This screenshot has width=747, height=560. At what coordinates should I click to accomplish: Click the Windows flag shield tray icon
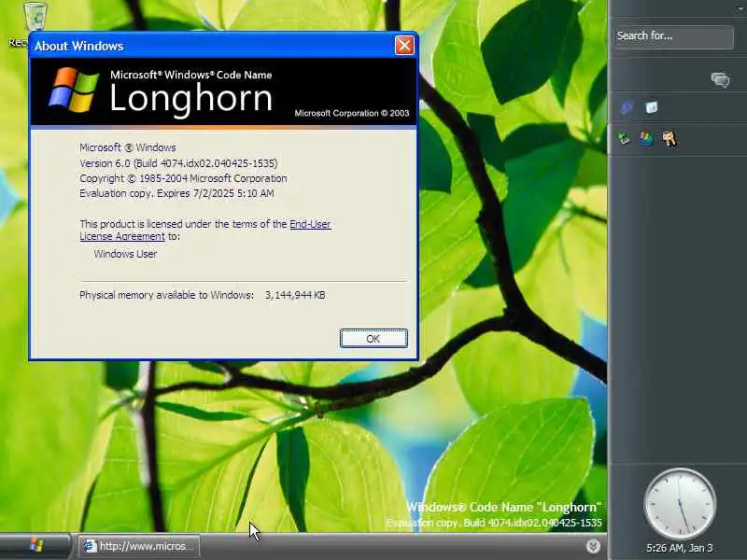pos(646,138)
